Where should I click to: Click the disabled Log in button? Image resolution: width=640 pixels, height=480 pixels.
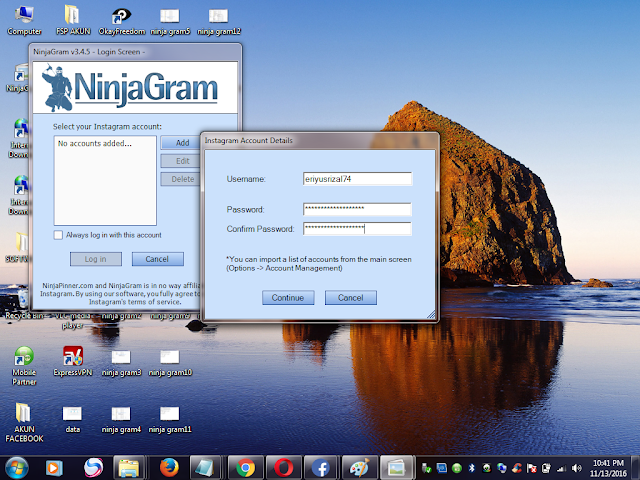[96, 259]
